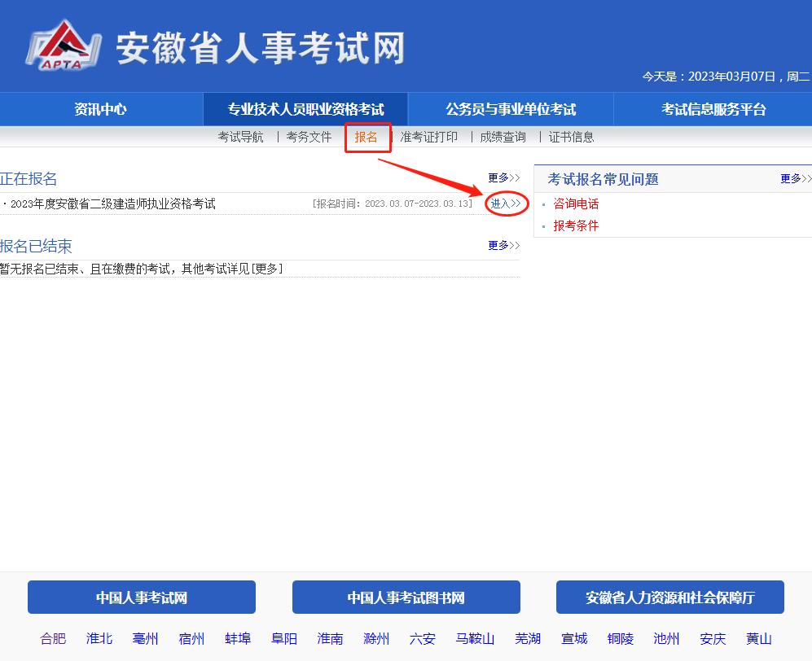Select the 专业技术人员职业资格考试 tab
This screenshot has height=661, width=812.
[305, 108]
